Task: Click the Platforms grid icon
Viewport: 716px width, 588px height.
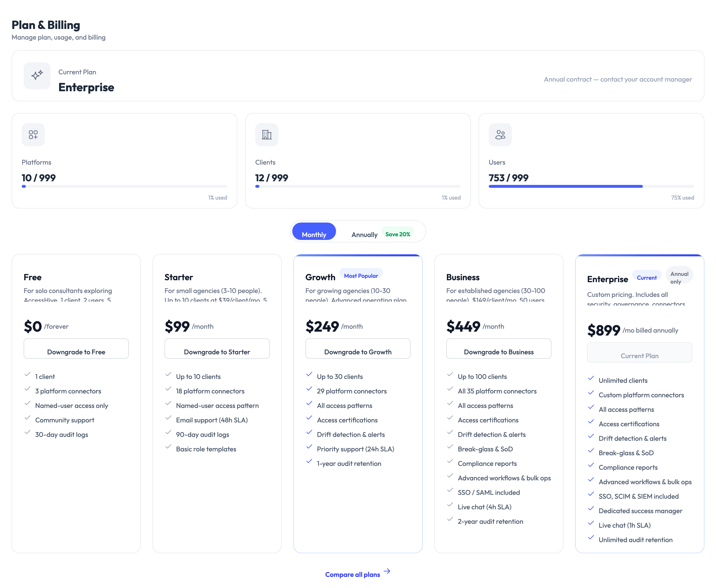Action: pyautogui.click(x=33, y=134)
